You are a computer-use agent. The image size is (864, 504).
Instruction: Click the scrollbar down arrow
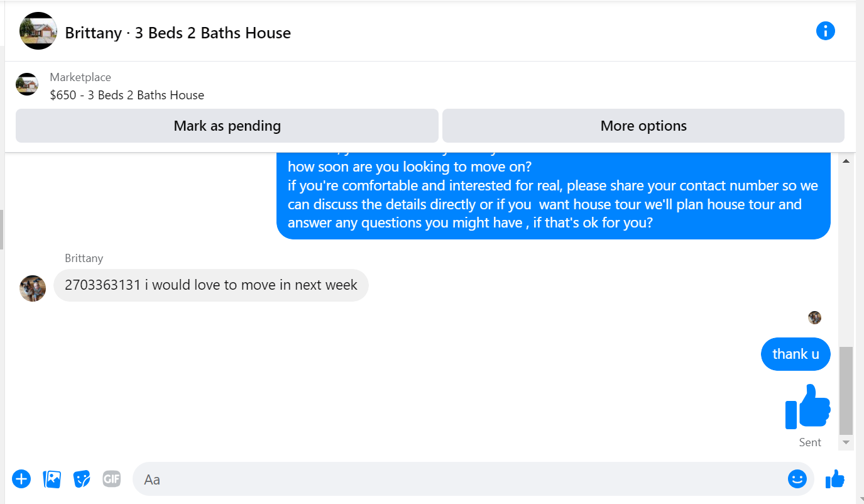coord(846,442)
